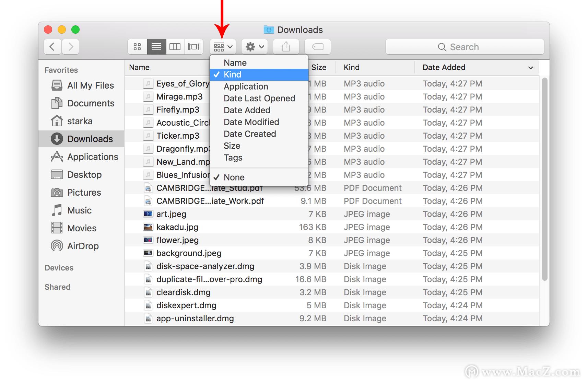Sort by Name column header
The width and height of the screenshot is (588, 381).
[x=167, y=67]
